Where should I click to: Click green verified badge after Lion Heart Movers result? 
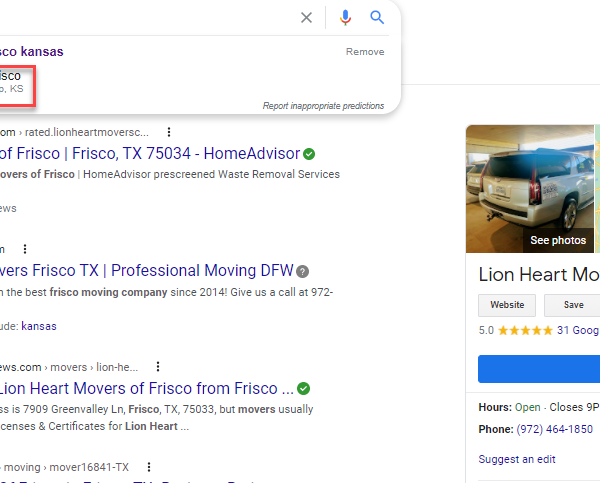tap(304, 388)
